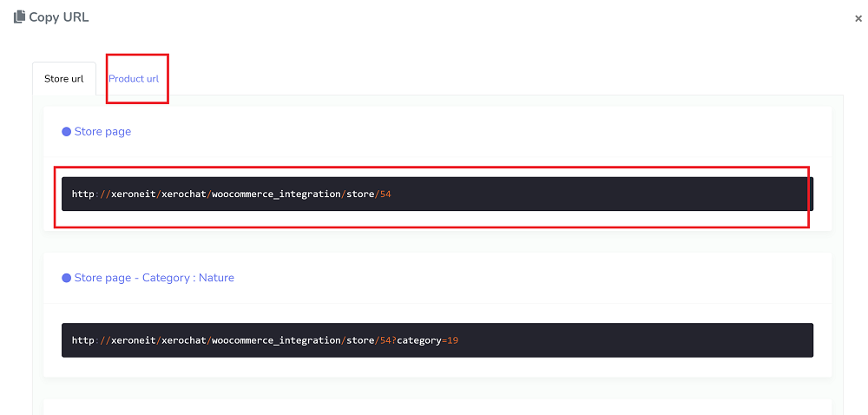Click store ID 54 ending the first URL
Screen dimensions: 868x415
tap(385, 194)
